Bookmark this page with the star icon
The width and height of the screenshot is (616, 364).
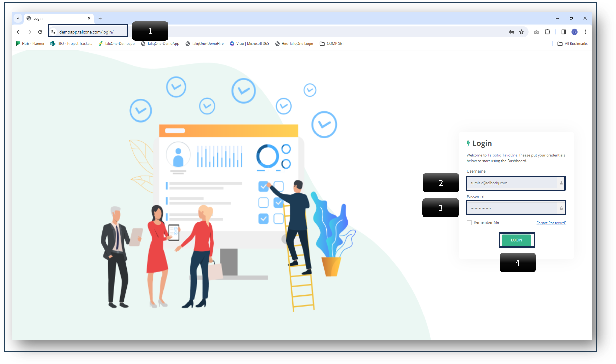521,32
